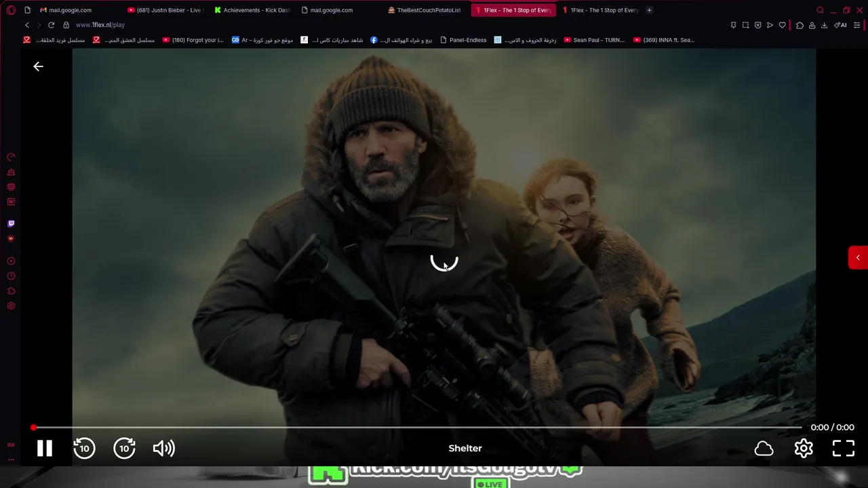Go back using the player's back arrow
The height and width of the screenshot is (488, 868).
coord(38,66)
